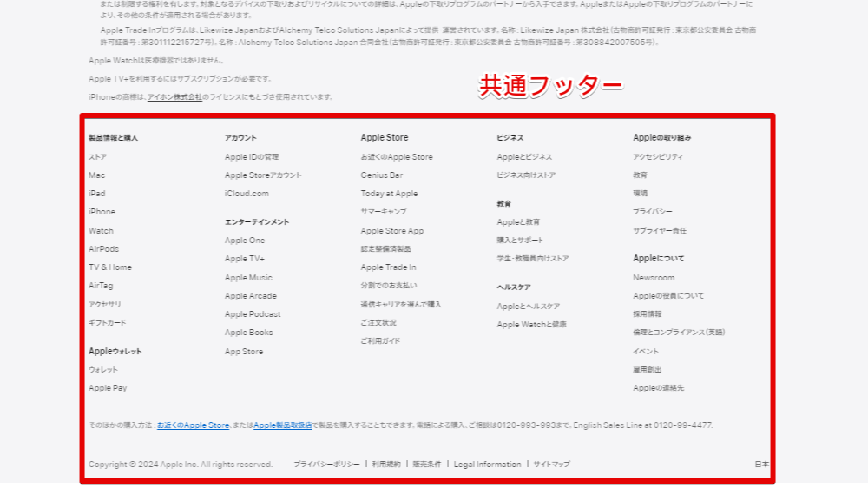868x488 pixels.
Task: Click the 採用情報 link
Action: 648,314
